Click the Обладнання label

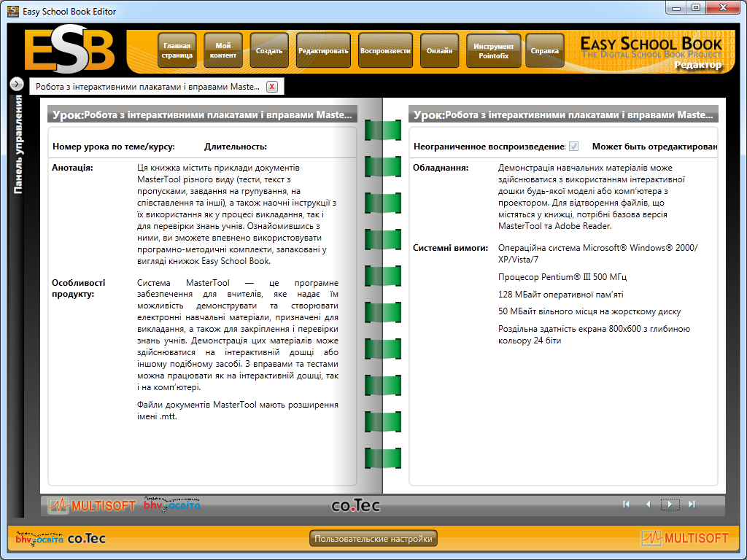(x=441, y=168)
